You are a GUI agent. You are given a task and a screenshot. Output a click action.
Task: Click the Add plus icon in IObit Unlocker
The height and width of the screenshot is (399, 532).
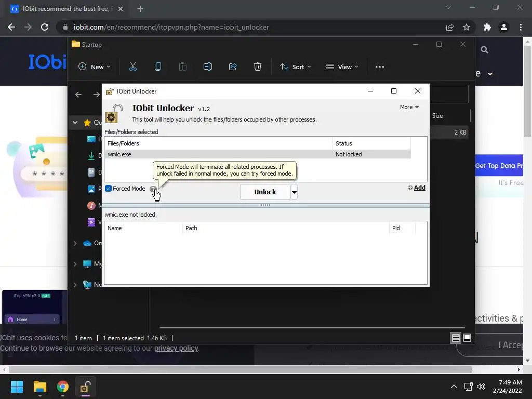coord(410,188)
